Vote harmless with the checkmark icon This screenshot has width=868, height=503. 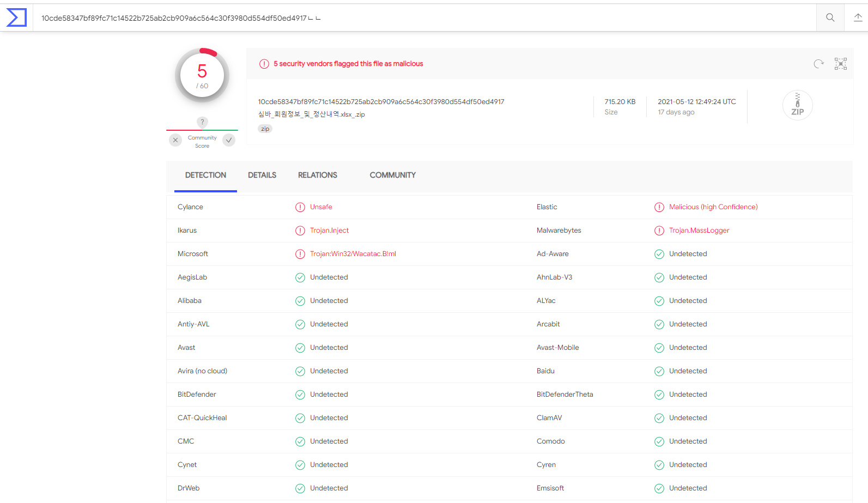point(229,140)
